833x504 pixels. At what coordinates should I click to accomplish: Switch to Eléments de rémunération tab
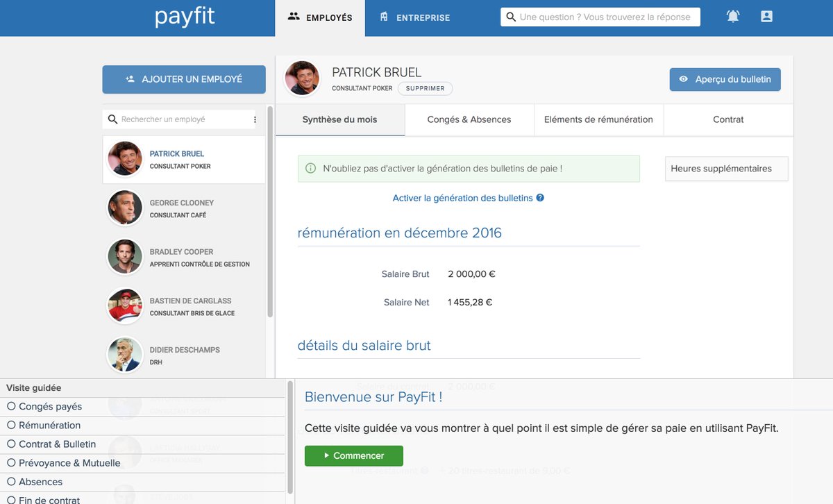[x=598, y=119]
